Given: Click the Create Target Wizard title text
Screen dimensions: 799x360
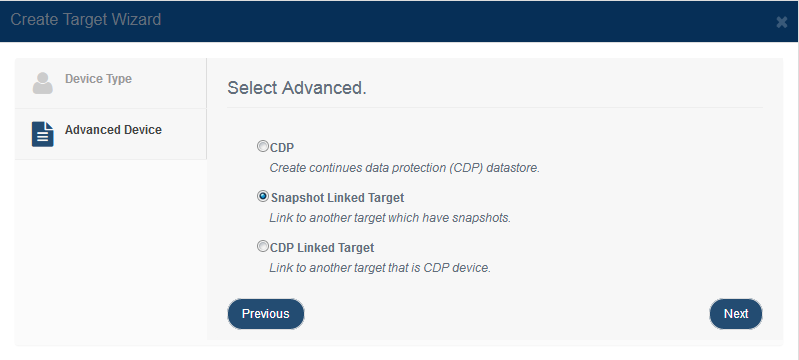Looking at the screenshot, I should (86, 19).
